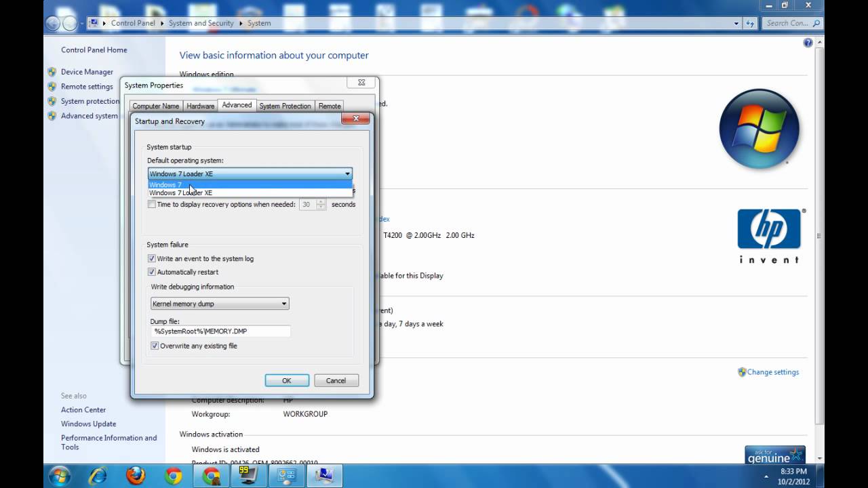The height and width of the screenshot is (488, 868).
Task: Open the Remote tab
Action: pyautogui.click(x=330, y=106)
